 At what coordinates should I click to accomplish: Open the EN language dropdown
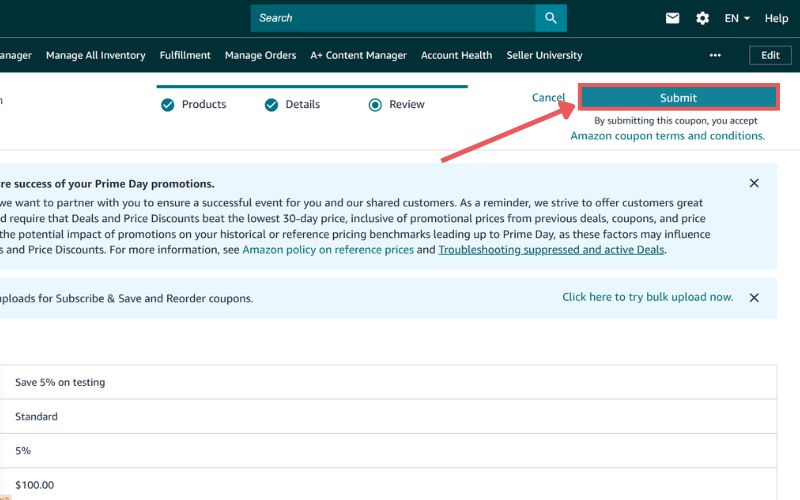pos(737,18)
